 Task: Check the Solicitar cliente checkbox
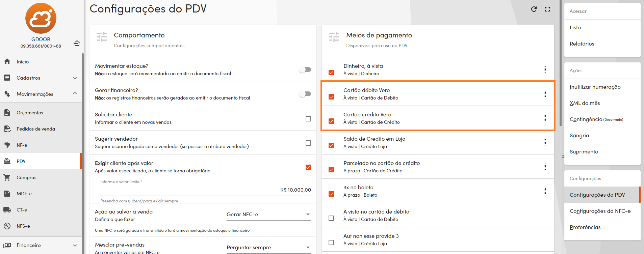click(308, 119)
